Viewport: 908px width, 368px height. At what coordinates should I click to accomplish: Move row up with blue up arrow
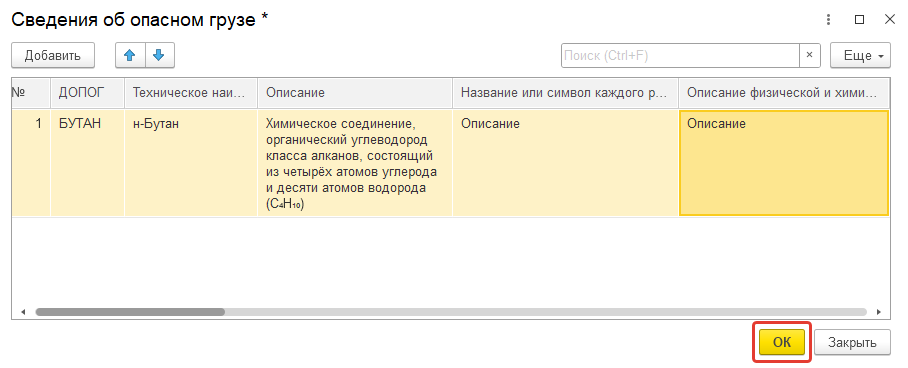[130, 56]
